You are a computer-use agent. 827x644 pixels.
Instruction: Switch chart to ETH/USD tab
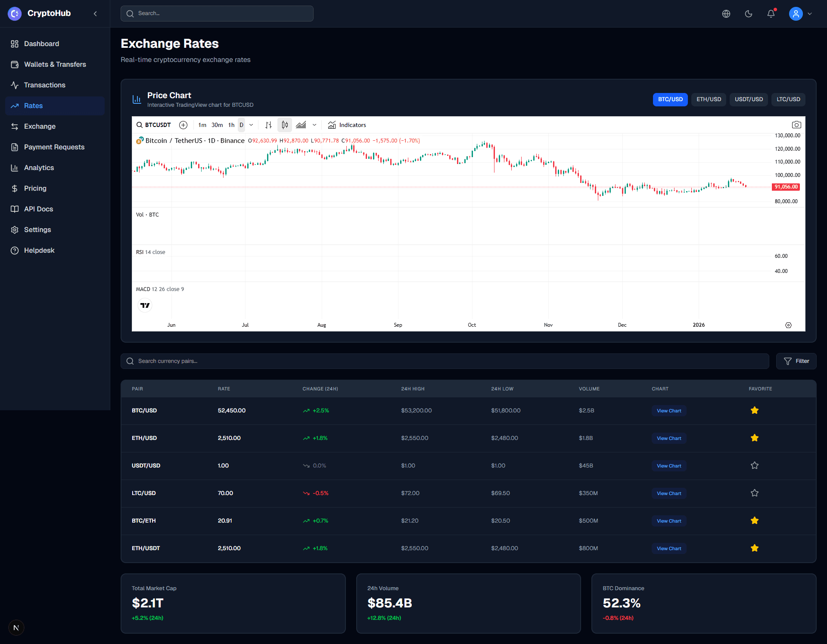tap(709, 99)
